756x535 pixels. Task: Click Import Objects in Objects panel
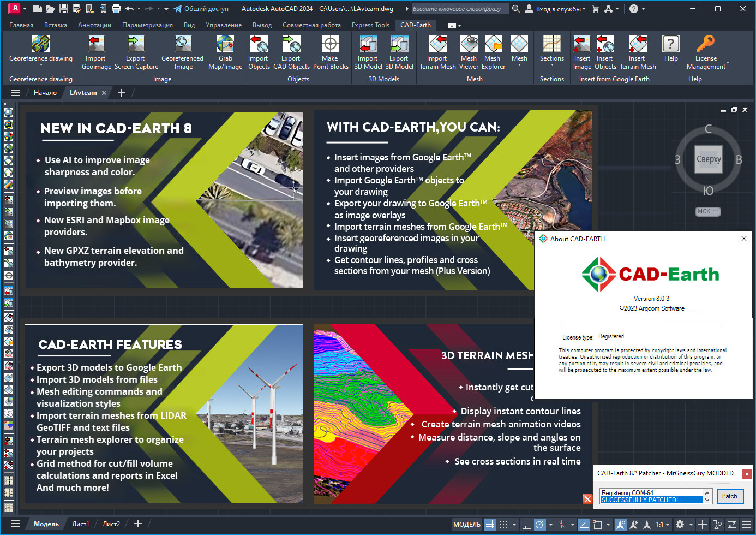click(x=259, y=52)
